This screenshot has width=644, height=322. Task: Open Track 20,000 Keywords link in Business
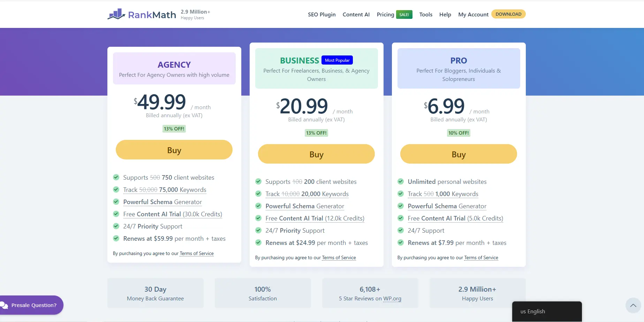click(x=307, y=194)
